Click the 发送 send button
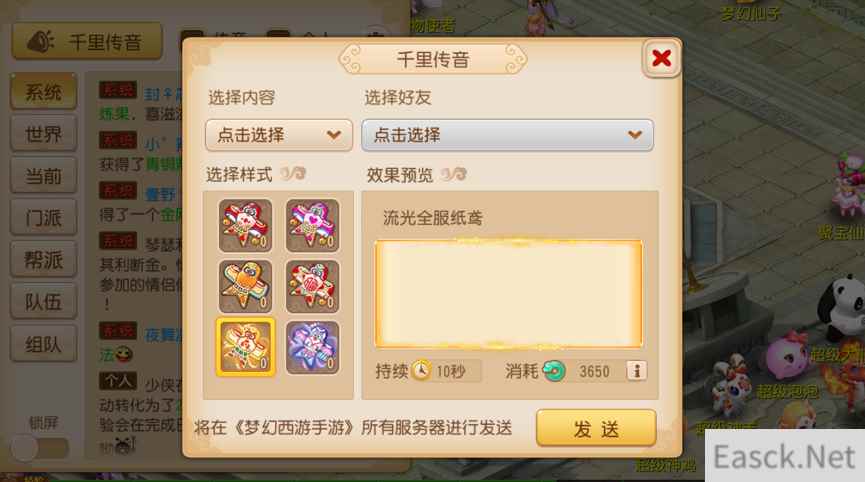865x482 pixels. click(x=596, y=429)
